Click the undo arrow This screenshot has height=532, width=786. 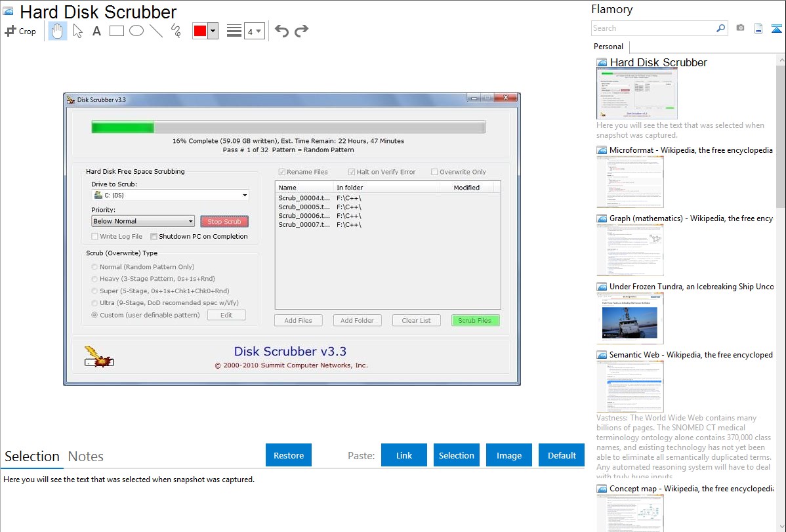[x=281, y=31]
